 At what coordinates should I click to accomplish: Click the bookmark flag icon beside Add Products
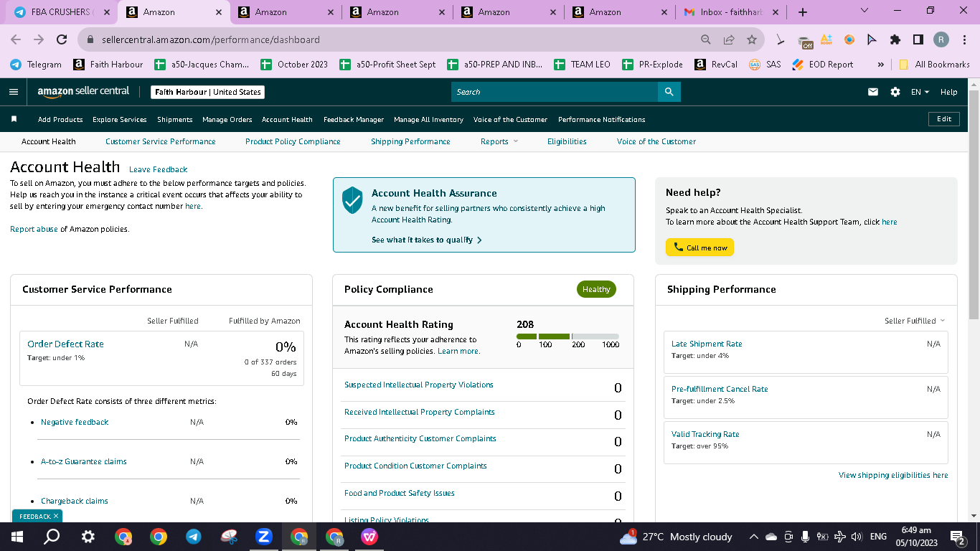click(14, 119)
